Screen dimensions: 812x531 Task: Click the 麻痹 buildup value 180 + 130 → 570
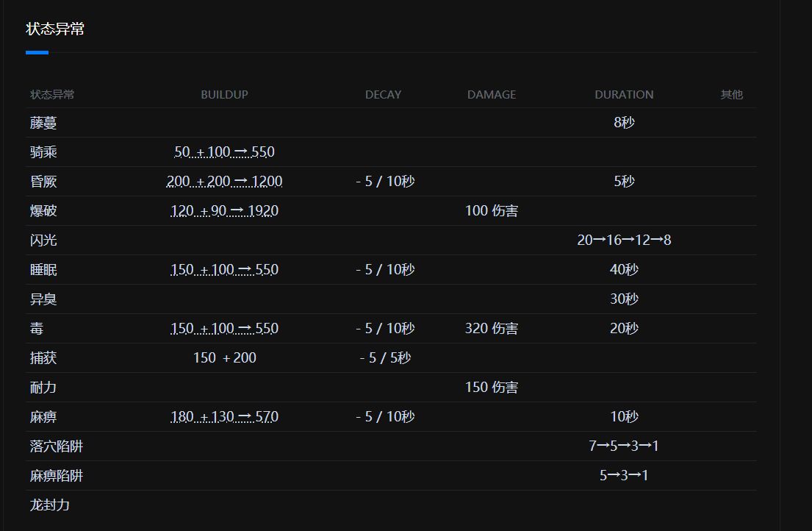(224, 417)
